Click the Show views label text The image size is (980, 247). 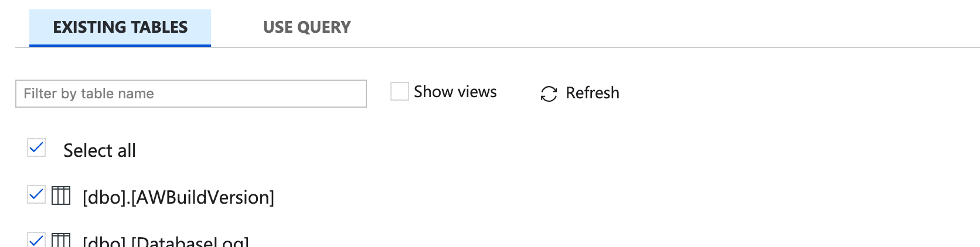455,92
